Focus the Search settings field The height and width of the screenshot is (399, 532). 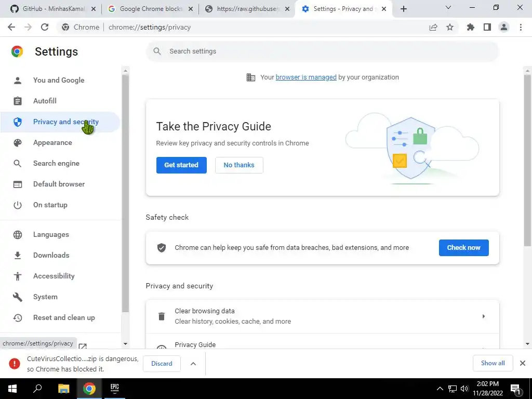322,51
